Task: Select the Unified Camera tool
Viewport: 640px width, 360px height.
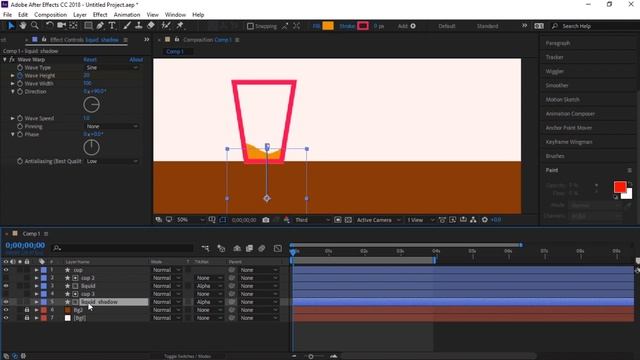Action: pos(61,26)
